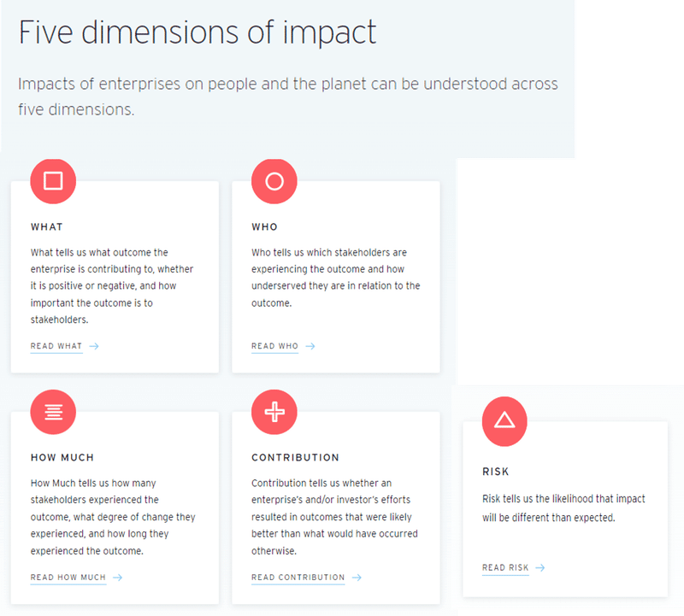Open the READ WHAT link
This screenshot has height=616, width=684.
[x=56, y=346]
